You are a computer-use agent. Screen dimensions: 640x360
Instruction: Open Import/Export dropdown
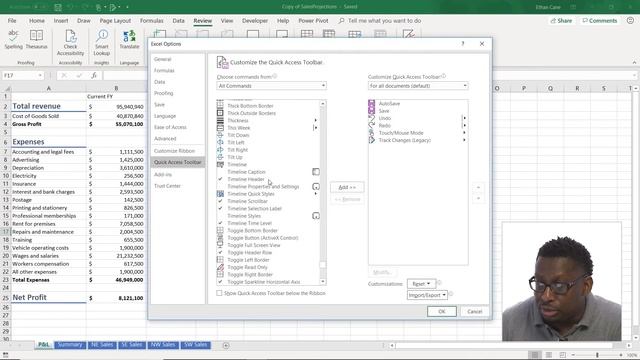[x=427, y=295]
